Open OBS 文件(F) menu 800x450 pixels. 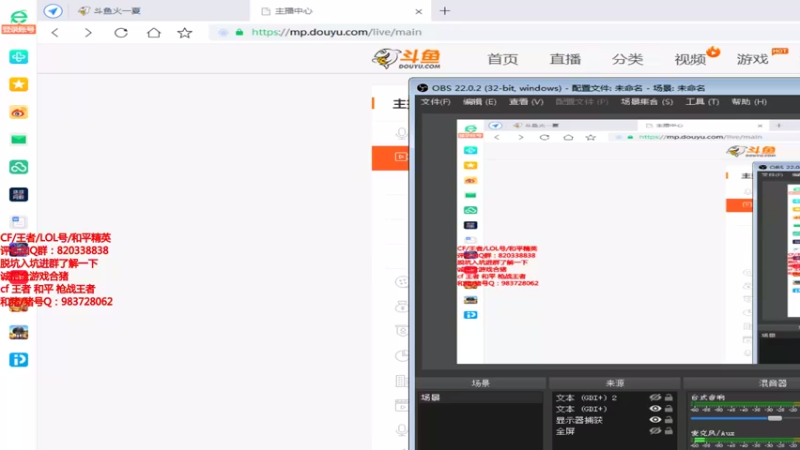pyautogui.click(x=435, y=102)
